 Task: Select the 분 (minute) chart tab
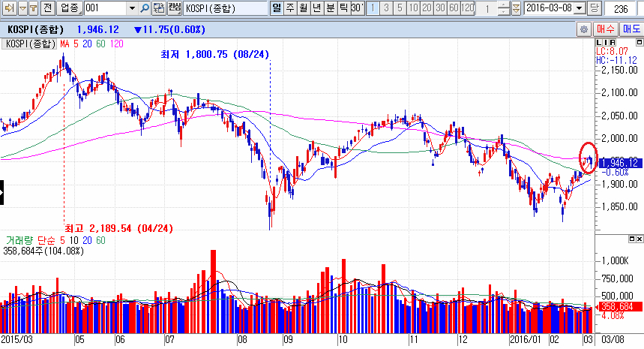coord(330,8)
